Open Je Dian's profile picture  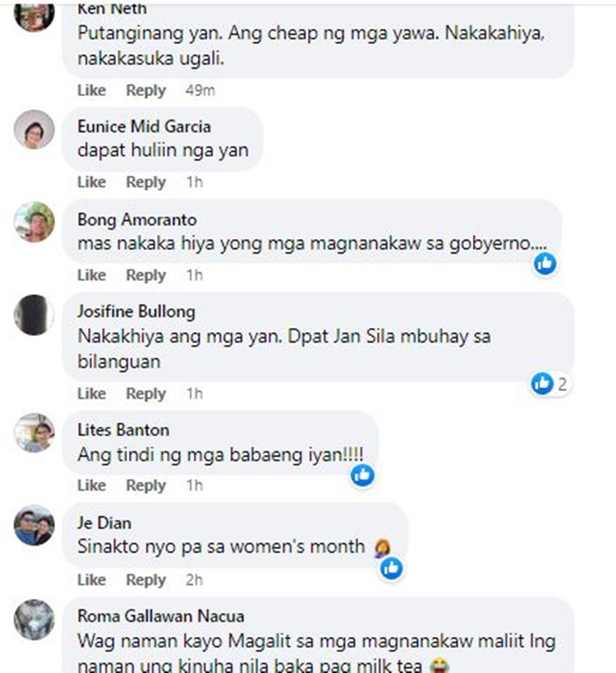pyautogui.click(x=34, y=525)
